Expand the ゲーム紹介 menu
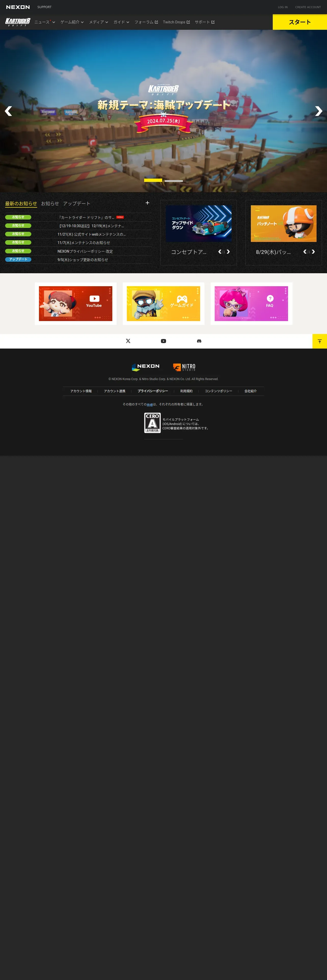 72,22
